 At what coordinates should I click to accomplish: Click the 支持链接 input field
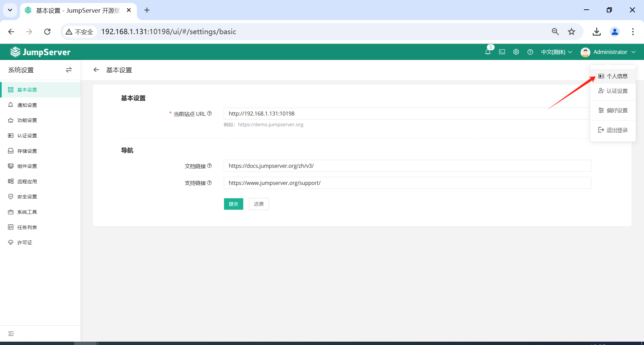pyautogui.click(x=407, y=183)
